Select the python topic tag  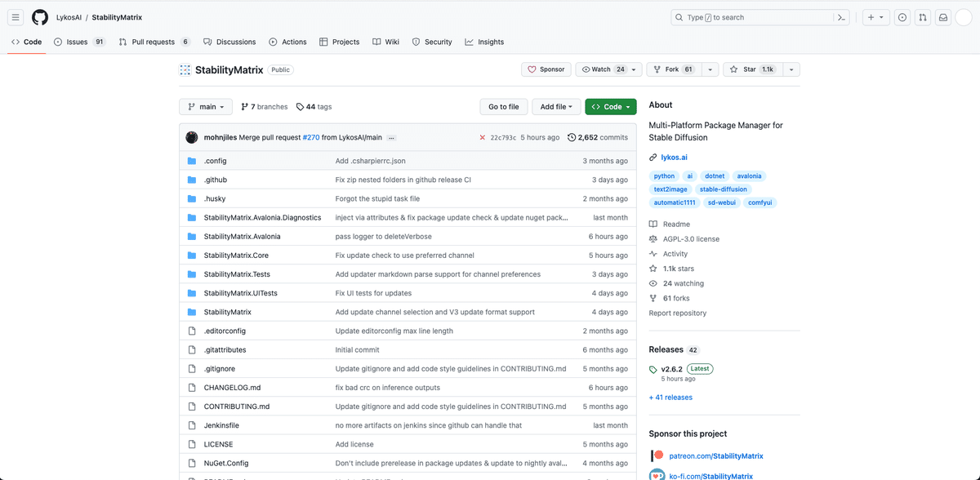[664, 176]
